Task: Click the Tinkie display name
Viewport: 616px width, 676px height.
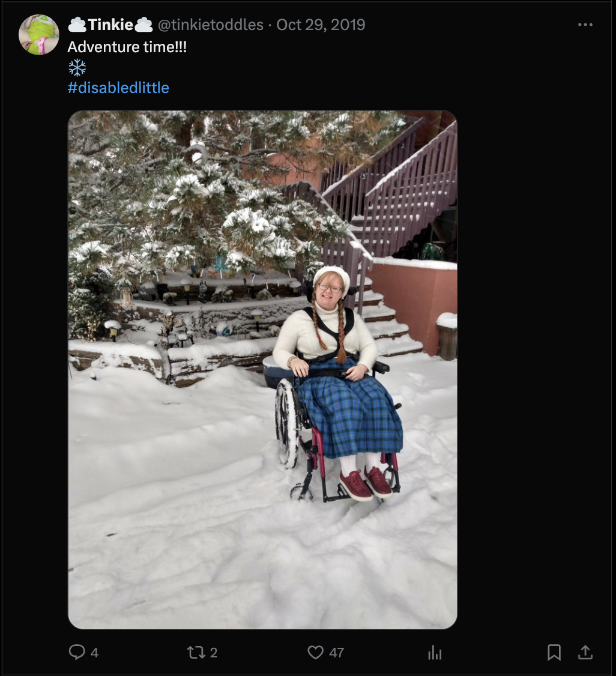Action: click(110, 25)
